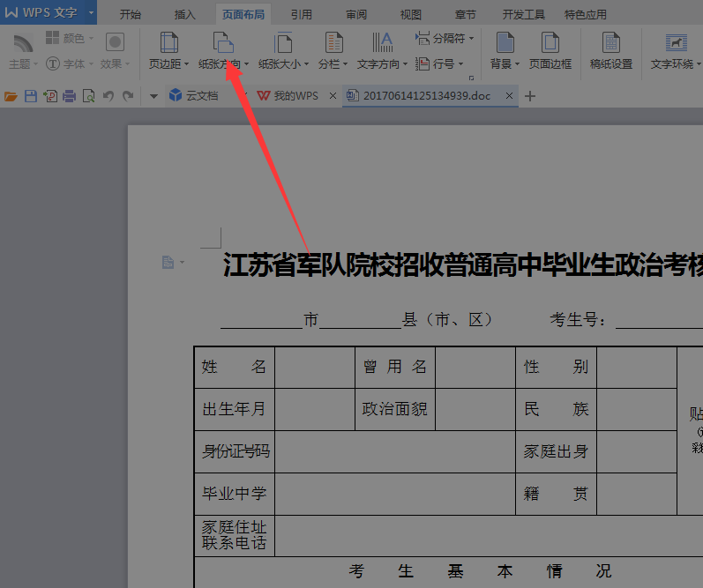Click the print preview icon
703x588 pixels.
pyautogui.click(x=89, y=96)
